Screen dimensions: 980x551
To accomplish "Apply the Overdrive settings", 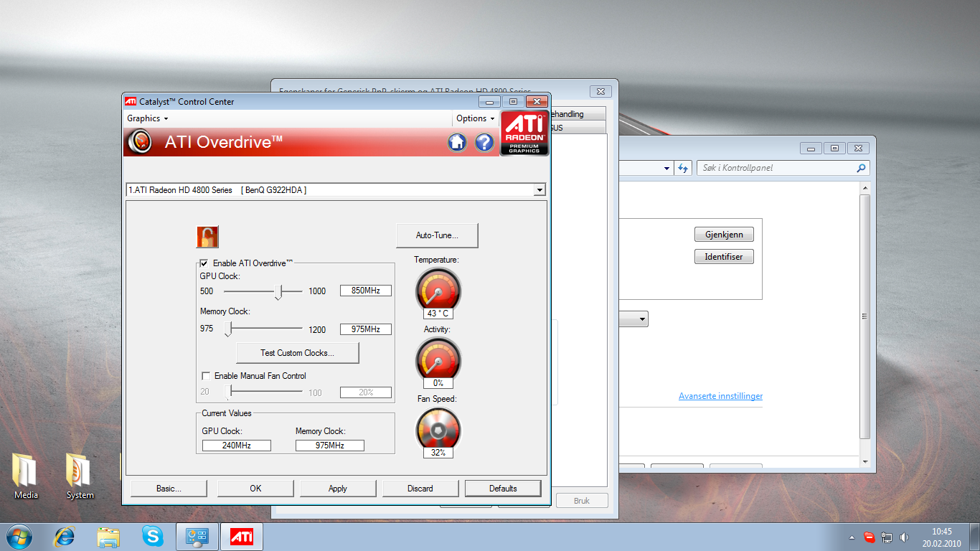I will (x=338, y=489).
